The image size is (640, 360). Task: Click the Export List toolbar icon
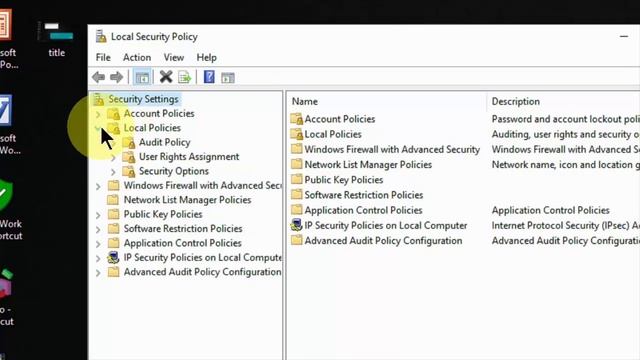click(184, 77)
